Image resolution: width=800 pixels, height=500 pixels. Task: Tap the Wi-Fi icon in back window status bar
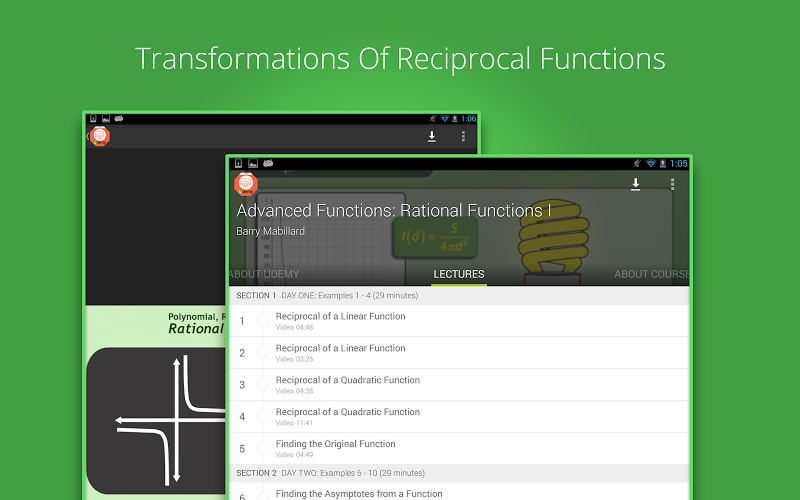point(444,118)
